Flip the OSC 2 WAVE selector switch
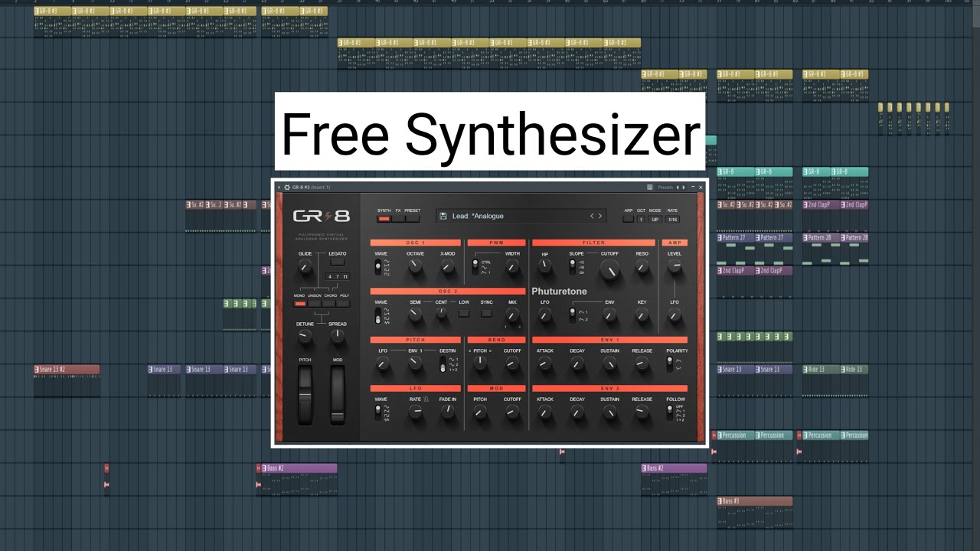The height and width of the screenshot is (551, 980). click(x=377, y=316)
